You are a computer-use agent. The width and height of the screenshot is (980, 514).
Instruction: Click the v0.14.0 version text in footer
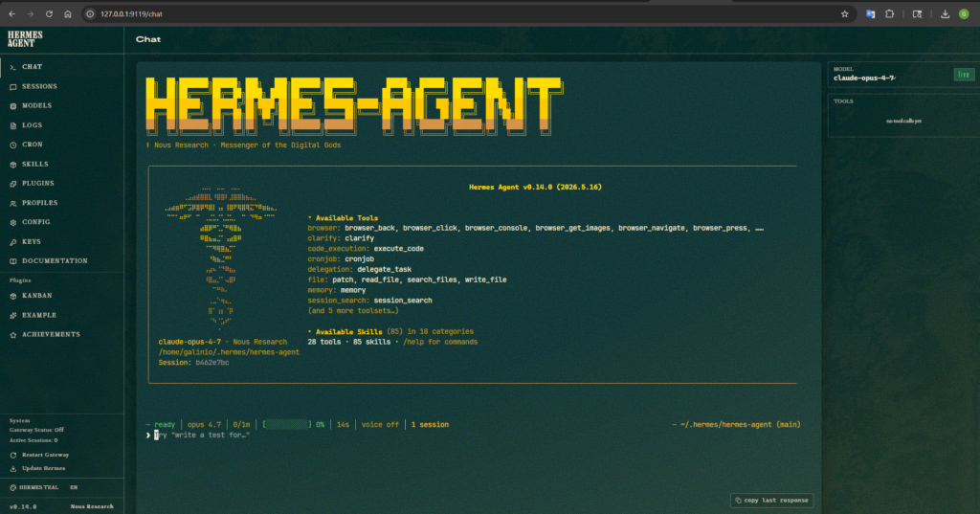pyautogui.click(x=23, y=507)
